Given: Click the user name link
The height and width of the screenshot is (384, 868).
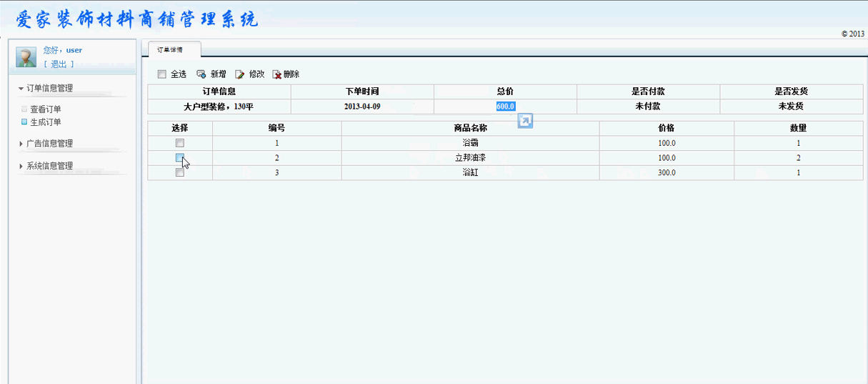Looking at the screenshot, I should click(74, 50).
